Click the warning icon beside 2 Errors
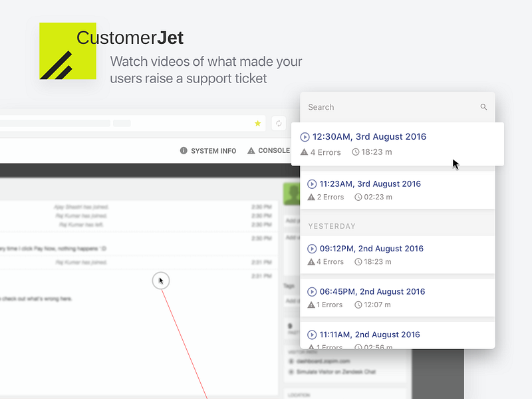This screenshot has height=399, width=532. 311,197
